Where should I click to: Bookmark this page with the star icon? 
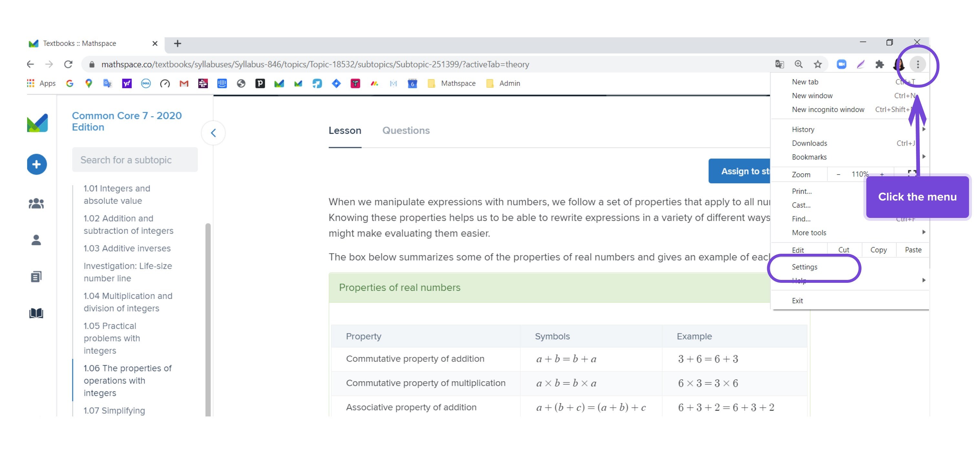pos(818,64)
